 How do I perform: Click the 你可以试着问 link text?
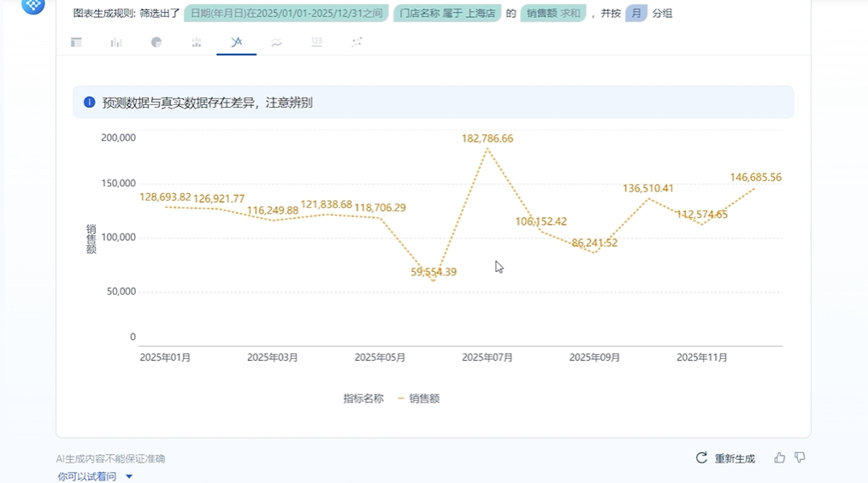(x=86, y=476)
